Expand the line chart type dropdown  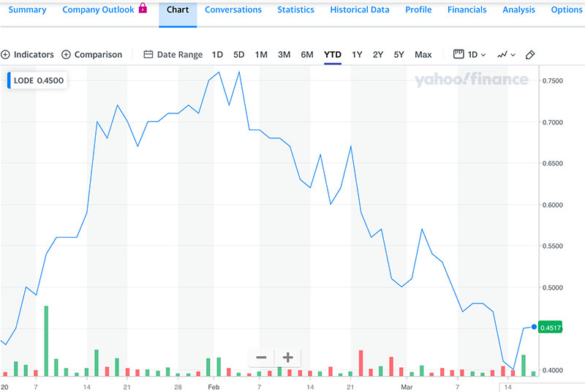506,55
